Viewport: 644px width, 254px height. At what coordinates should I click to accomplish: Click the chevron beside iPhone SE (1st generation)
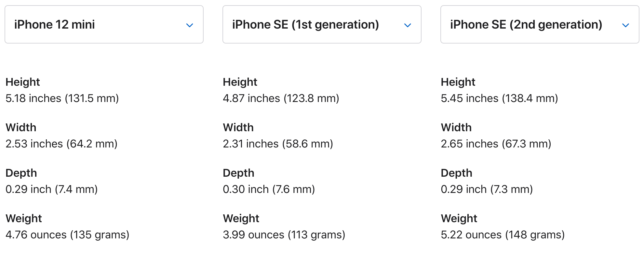[x=408, y=25]
